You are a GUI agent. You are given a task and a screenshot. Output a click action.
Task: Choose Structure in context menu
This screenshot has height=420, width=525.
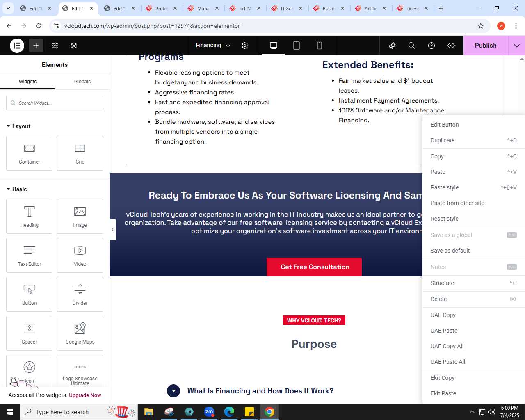474,283
